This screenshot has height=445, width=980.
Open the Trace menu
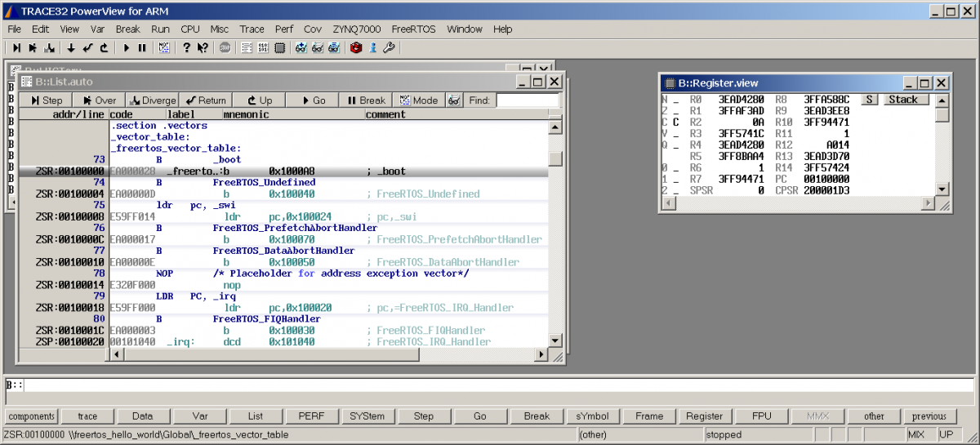pos(252,29)
